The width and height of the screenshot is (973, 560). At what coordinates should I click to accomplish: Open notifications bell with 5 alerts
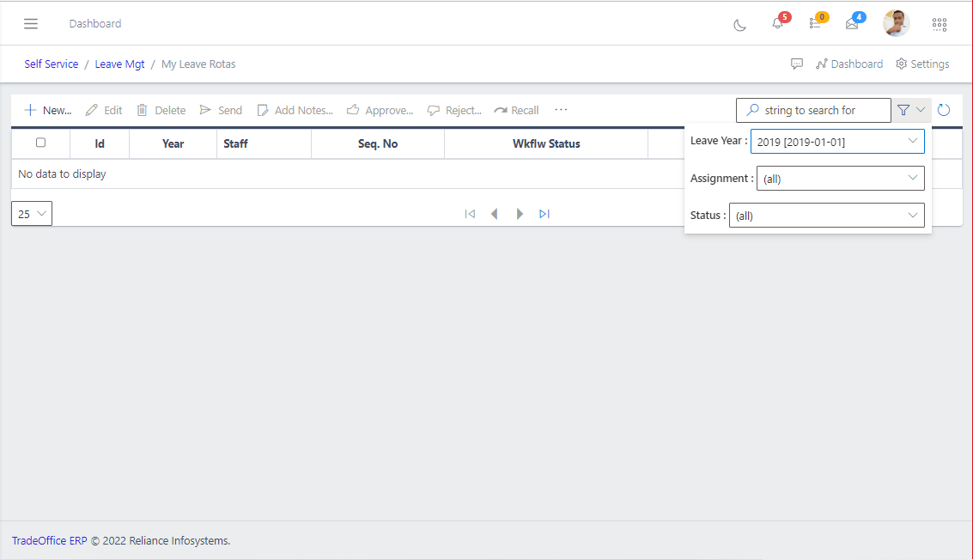(x=778, y=24)
